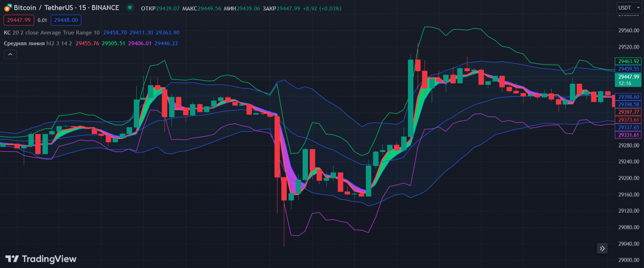The height and width of the screenshot is (268, 644).
Task: Click the green market status dot
Action: 130,8
